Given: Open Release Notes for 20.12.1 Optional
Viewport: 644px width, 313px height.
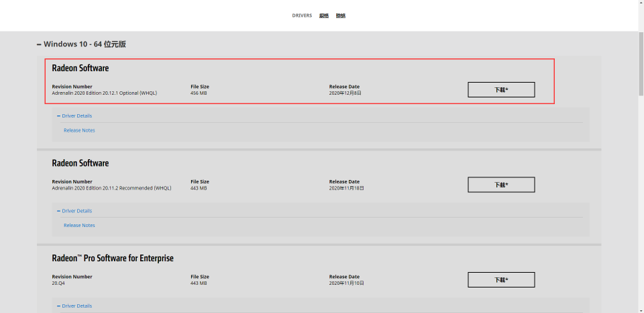Looking at the screenshot, I should [x=79, y=130].
